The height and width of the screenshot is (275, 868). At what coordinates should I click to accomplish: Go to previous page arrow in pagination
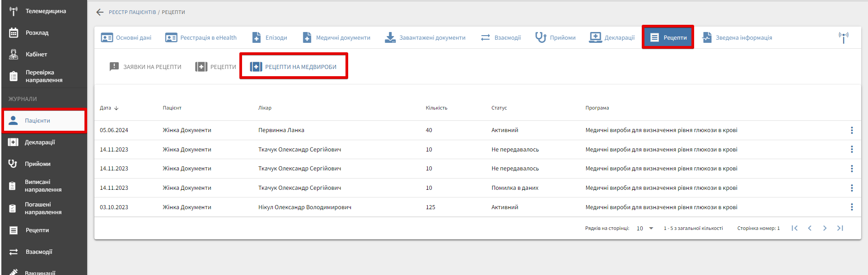[x=810, y=228]
